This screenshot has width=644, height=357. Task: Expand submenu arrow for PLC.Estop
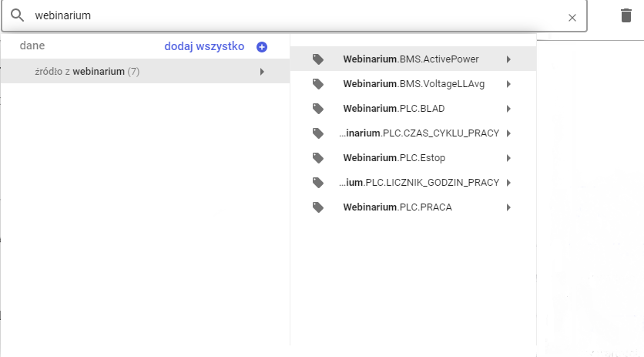508,158
